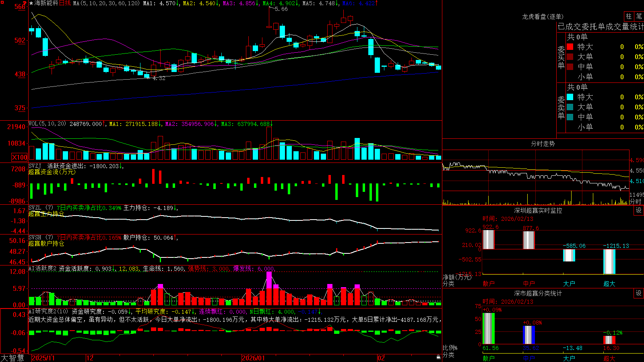The image size is (644, 362).
Task: Click 散户 label under 分类统计 chart
Action: [x=489, y=358]
